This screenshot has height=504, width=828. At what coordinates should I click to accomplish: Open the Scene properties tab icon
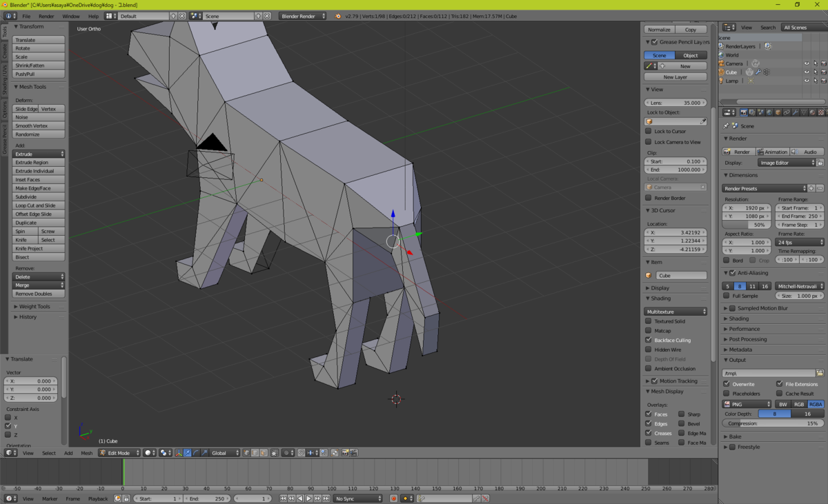(761, 112)
